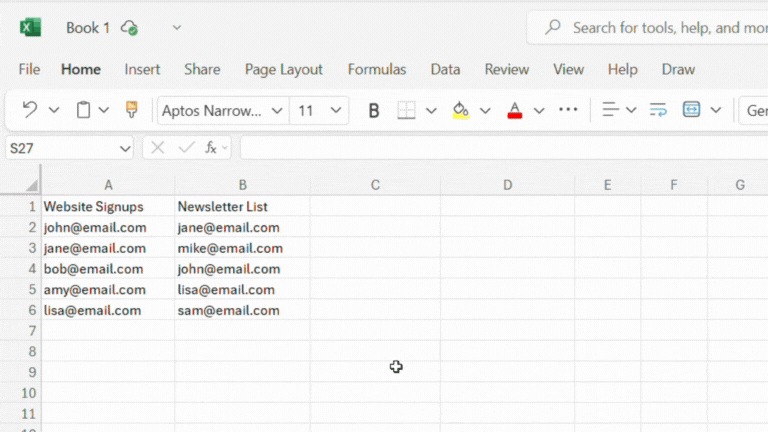This screenshot has width=768, height=432.
Task: Expand the fill color dropdown arrow
Action: click(x=485, y=111)
